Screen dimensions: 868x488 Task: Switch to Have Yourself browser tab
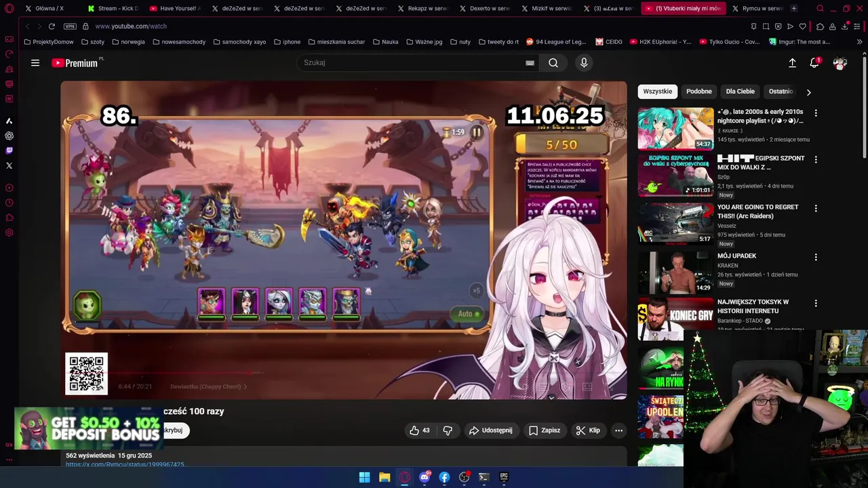[174, 9]
